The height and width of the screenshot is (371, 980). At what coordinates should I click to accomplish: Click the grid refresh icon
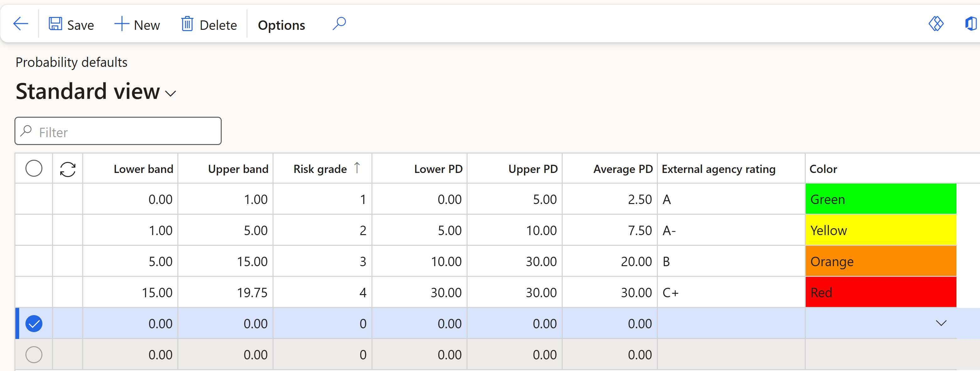pos(68,169)
